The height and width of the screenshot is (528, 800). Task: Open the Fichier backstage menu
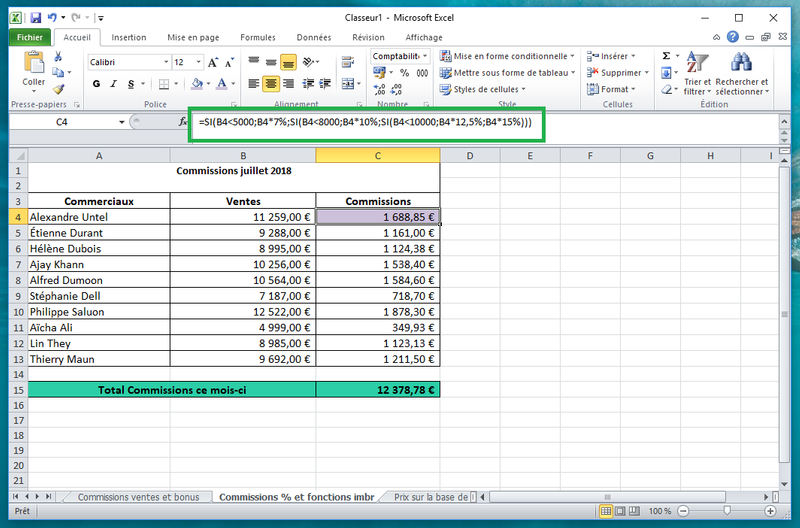point(29,38)
